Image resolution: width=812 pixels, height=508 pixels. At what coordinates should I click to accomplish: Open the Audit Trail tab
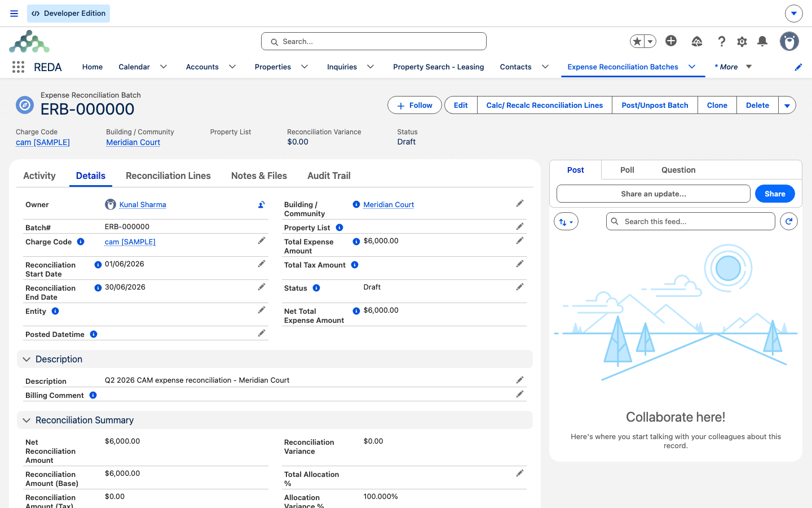329,176
